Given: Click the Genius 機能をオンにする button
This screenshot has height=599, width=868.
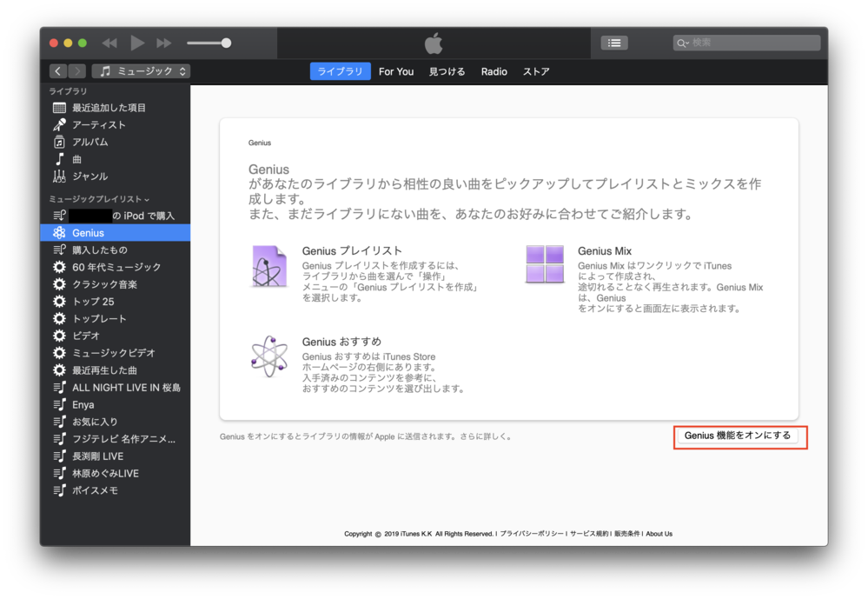Looking at the screenshot, I should [x=738, y=436].
